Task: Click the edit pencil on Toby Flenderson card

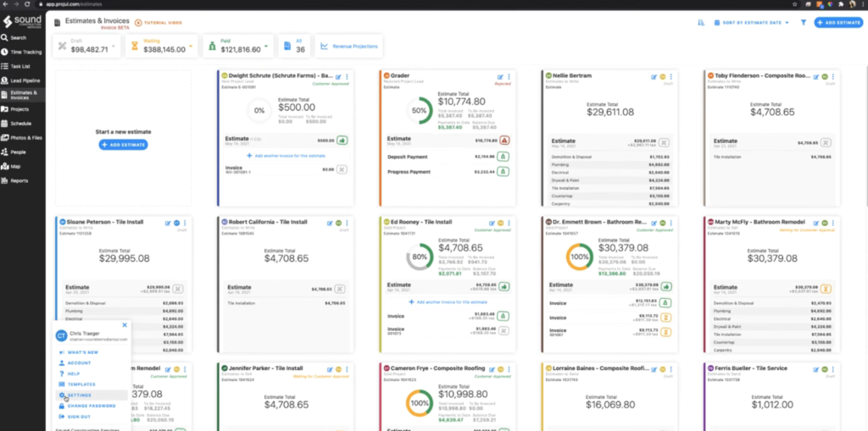Action: [x=816, y=76]
